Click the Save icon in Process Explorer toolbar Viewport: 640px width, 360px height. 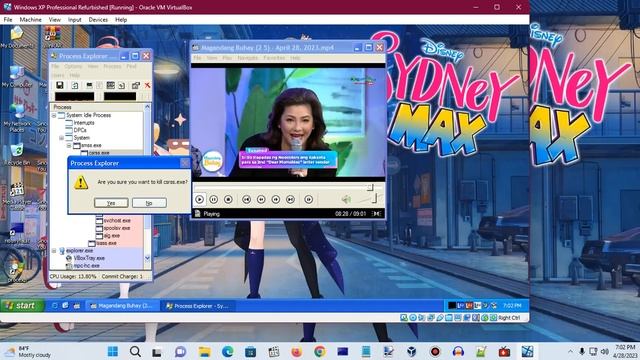60,85
